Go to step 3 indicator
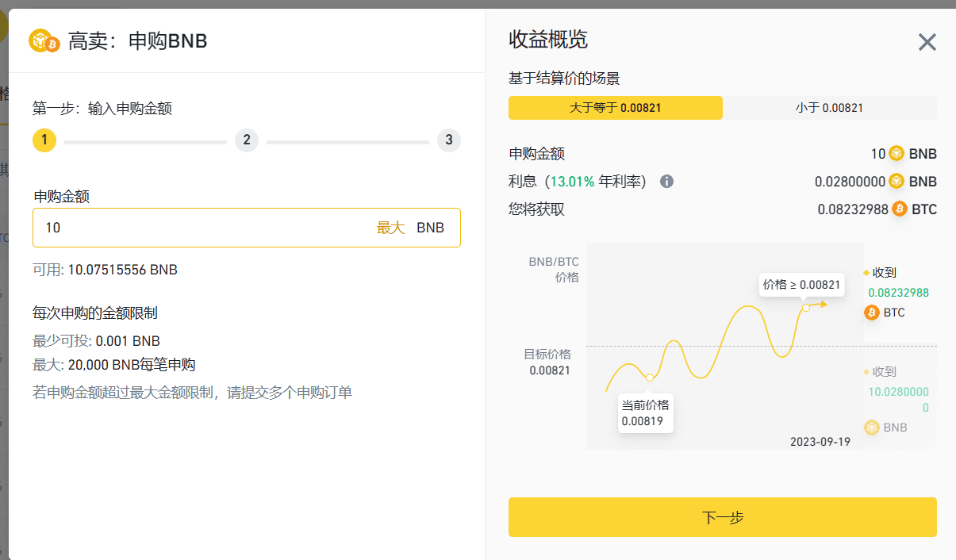This screenshot has height=560, width=956. [449, 140]
